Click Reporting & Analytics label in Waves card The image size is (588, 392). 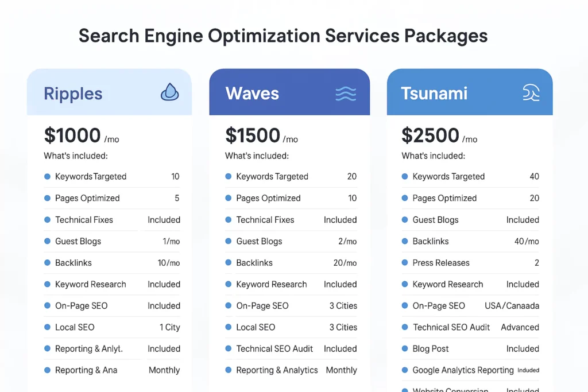click(277, 370)
